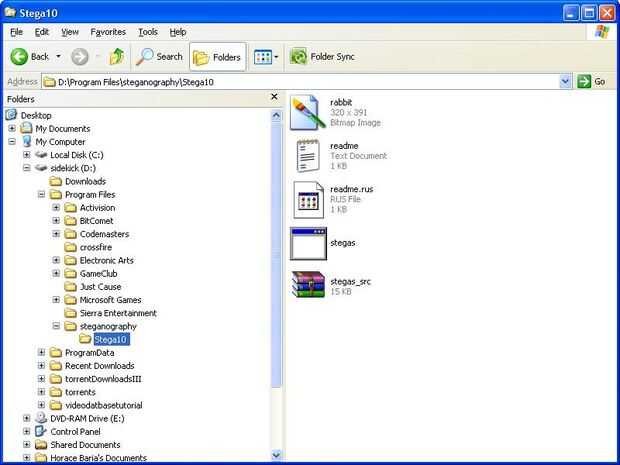Expand the torrentDownloadsIII node
This screenshot has width=620, height=465.
coord(42,379)
